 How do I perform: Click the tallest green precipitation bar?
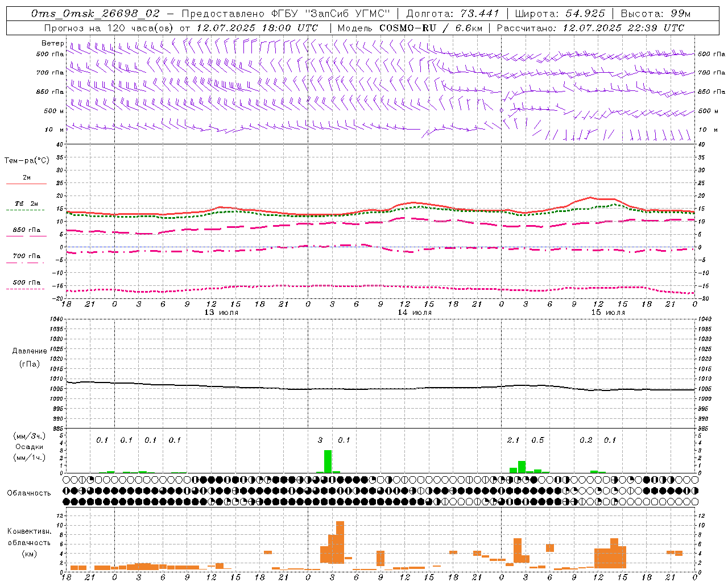coord(328,462)
